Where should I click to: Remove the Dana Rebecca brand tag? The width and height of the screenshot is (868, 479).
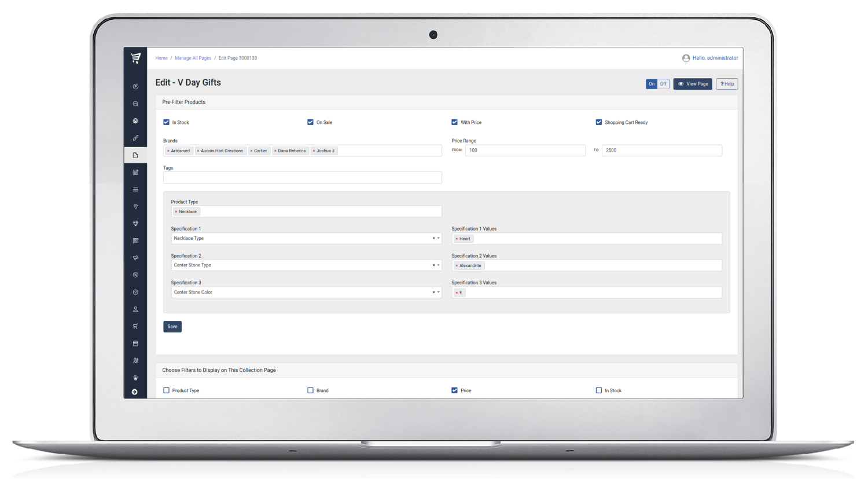click(275, 151)
